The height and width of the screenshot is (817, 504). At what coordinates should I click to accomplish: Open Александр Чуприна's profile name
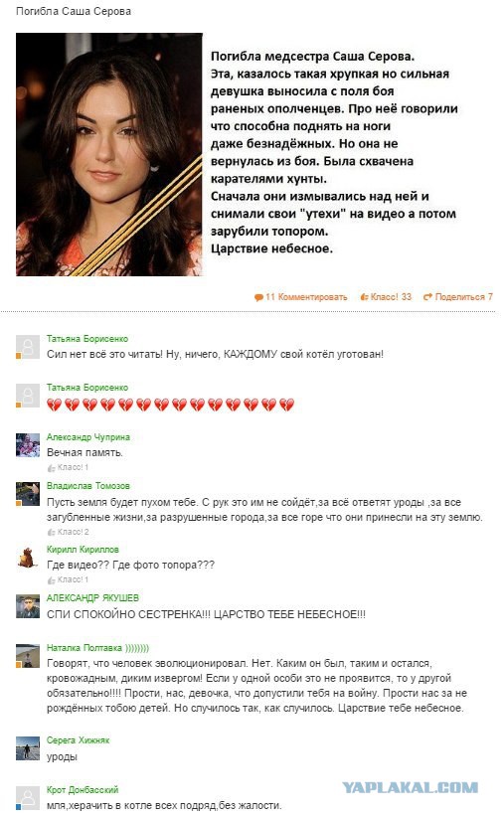tap(88, 437)
